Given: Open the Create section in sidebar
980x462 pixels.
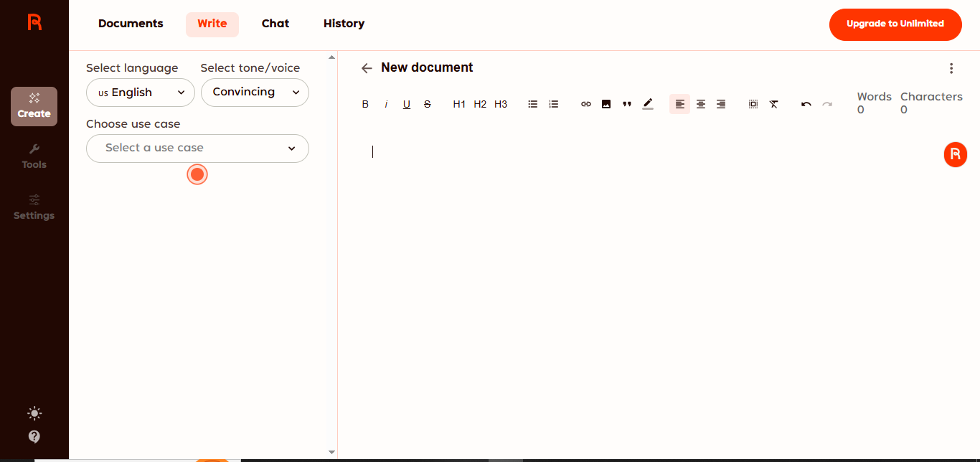Looking at the screenshot, I should (34, 106).
